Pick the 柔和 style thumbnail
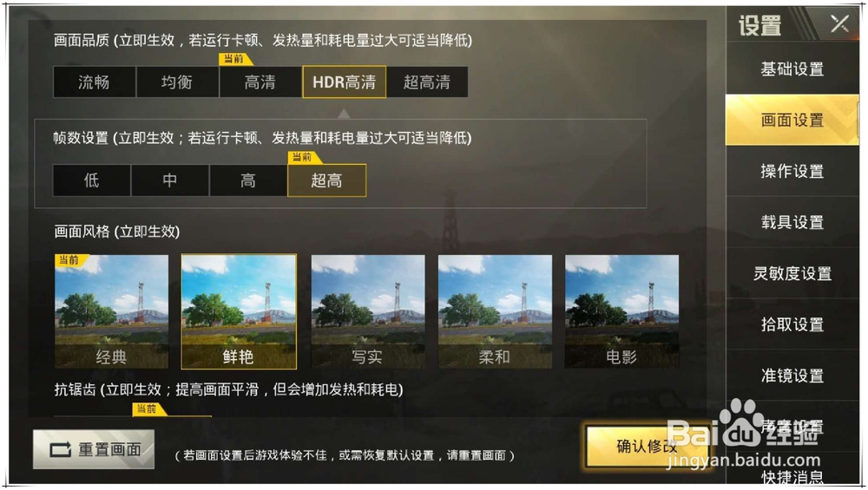Viewport: 868px width, 490px height. pos(495,311)
